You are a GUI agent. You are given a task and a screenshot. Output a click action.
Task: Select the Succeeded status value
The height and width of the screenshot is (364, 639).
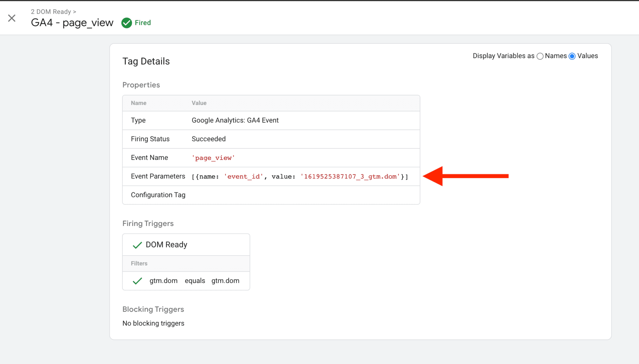pyautogui.click(x=208, y=139)
